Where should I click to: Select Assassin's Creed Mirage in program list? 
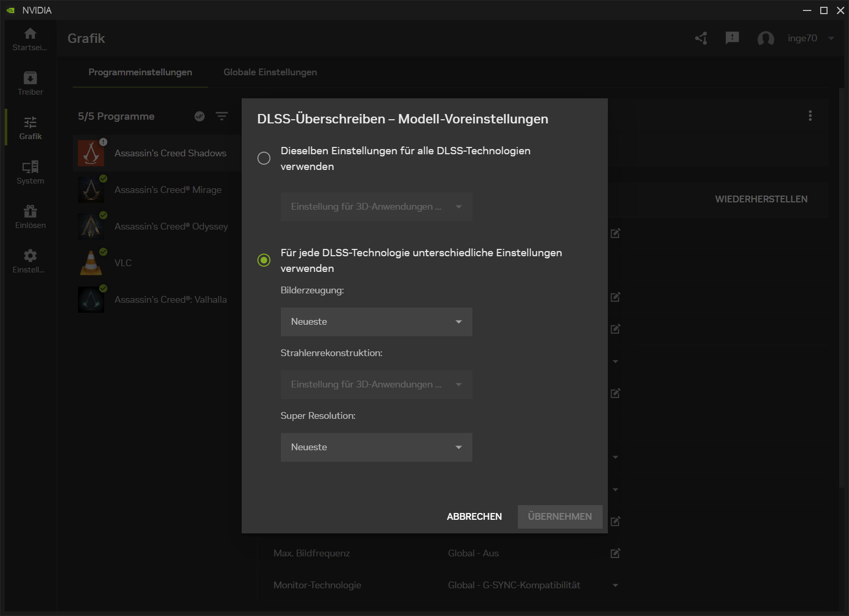(x=157, y=190)
